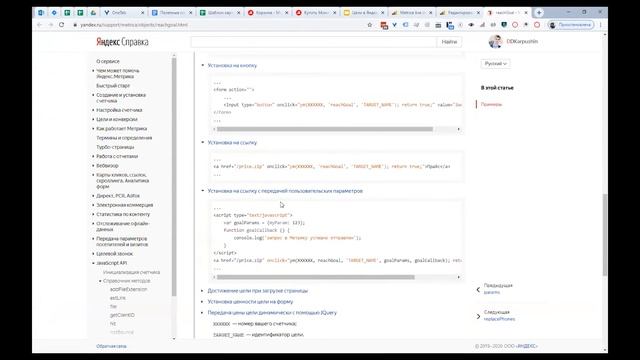Click the user avatar picture near DDKarpushin
Screen dimensions: 640x360
point(496,42)
